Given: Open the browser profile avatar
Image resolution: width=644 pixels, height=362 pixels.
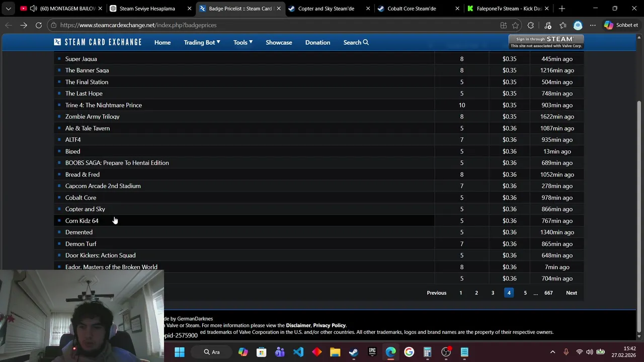Looking at the screenshot, I should pos(578,25).
